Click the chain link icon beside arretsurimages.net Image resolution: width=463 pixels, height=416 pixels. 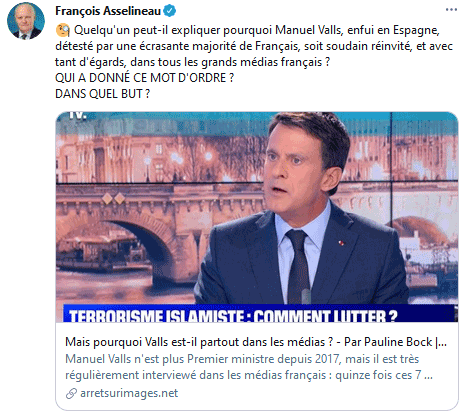(x=71, y=394)
